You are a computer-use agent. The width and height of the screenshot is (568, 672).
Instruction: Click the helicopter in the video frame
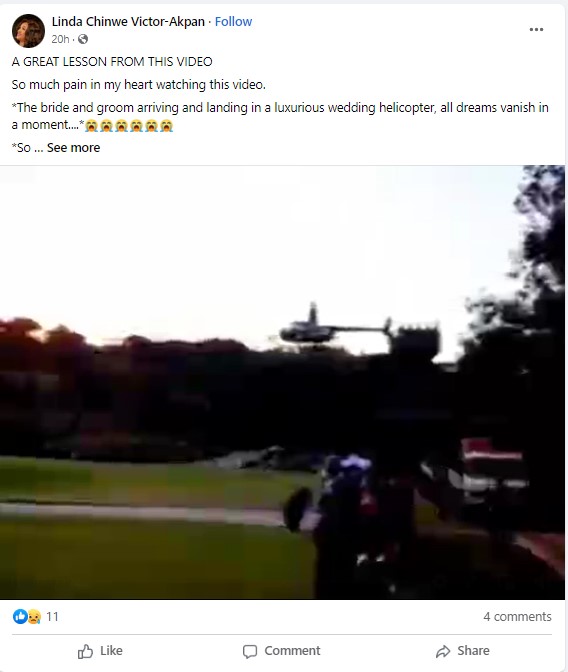pyautogui.click(x=336, y=326)
